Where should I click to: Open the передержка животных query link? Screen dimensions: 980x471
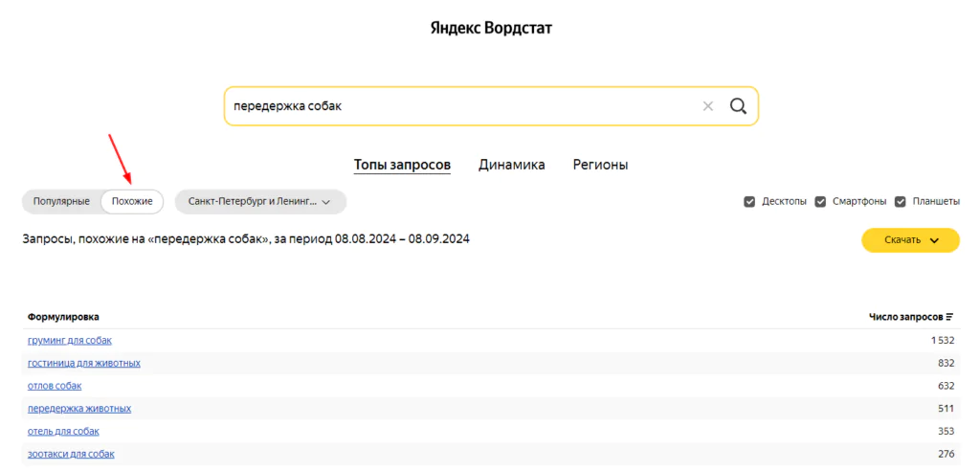pos(79,409)
